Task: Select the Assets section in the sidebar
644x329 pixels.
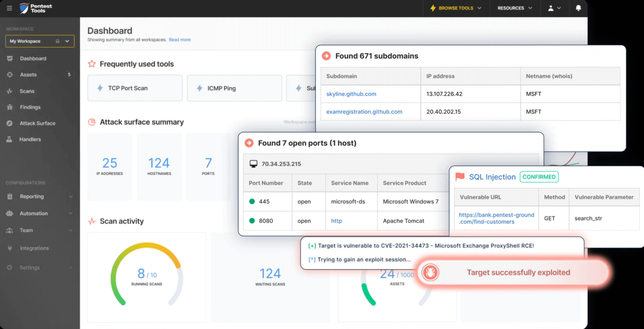Action: tap(28, 74)
